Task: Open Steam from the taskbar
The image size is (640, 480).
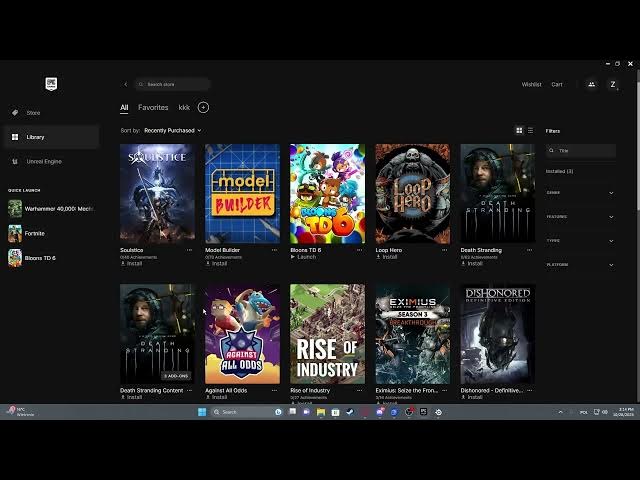Action: 350,412
